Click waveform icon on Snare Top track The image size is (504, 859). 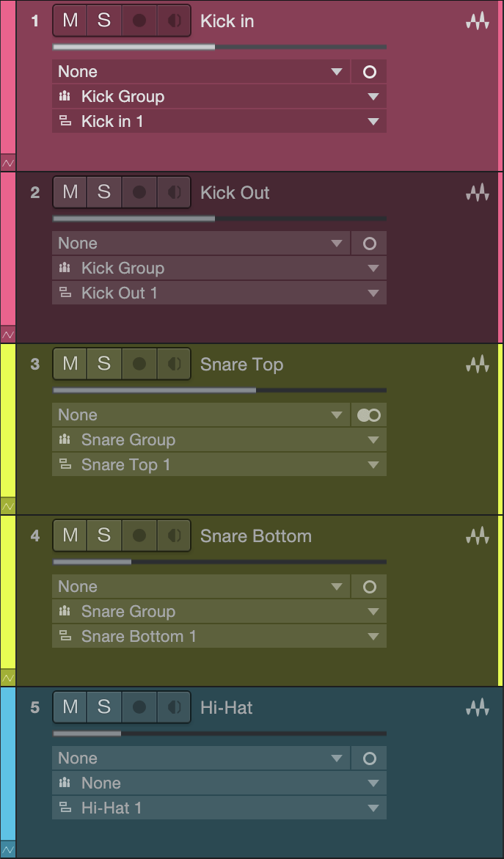pyautogui.click(x=477, y=365)
